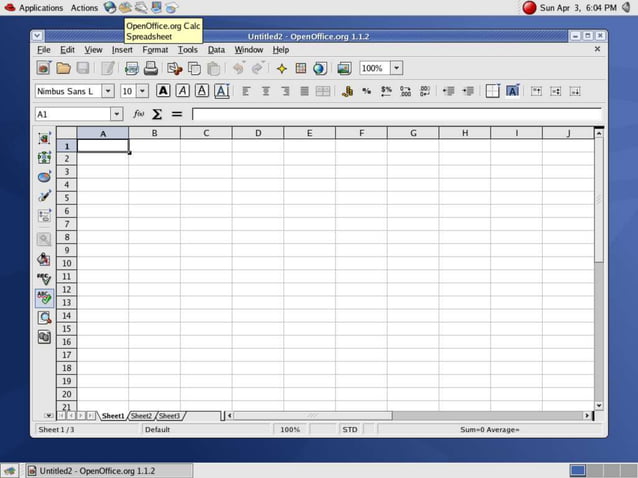This screenshot has width=638, height=478.
Task: Expand the A1 Name Box dropdown
Action: coord(116,114)
